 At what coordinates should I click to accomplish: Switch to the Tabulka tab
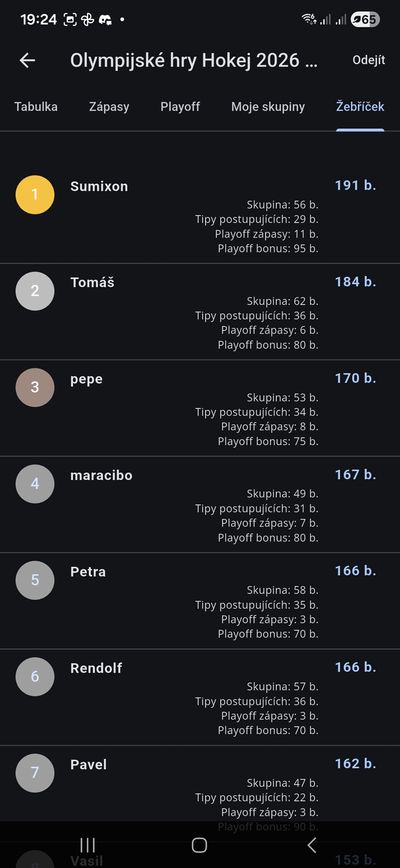(36, 107)
